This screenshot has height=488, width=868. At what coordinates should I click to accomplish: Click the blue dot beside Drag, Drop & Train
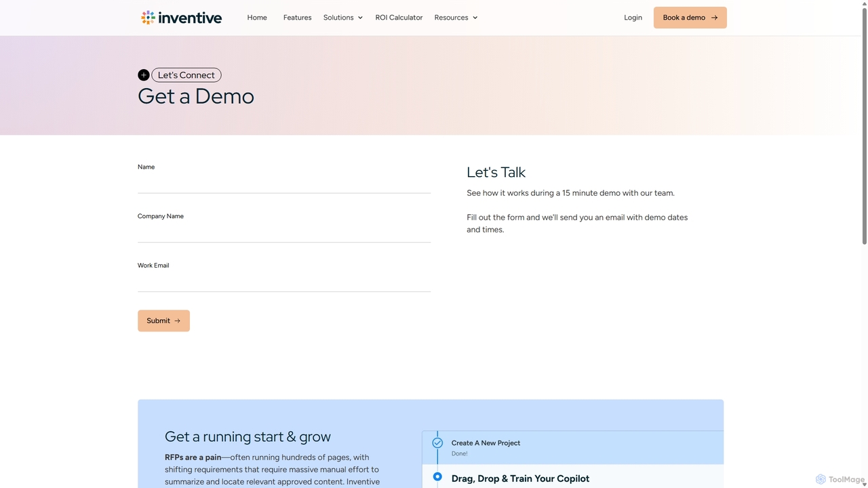437,477
